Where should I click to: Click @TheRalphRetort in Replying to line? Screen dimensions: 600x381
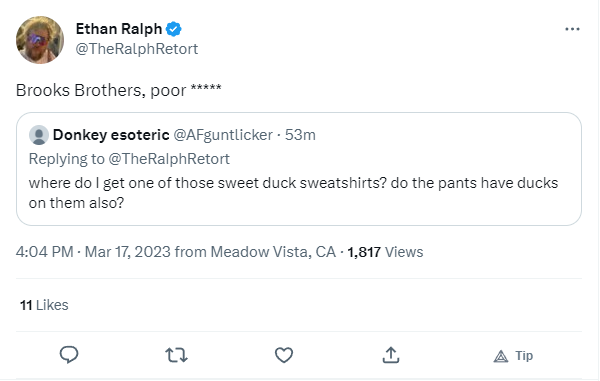(x=169, y=159)
